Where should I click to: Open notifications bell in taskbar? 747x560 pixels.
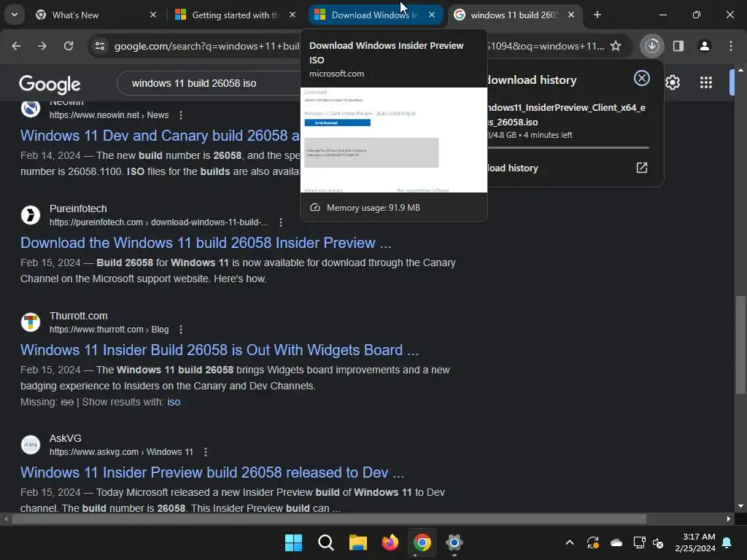point(727,542)
